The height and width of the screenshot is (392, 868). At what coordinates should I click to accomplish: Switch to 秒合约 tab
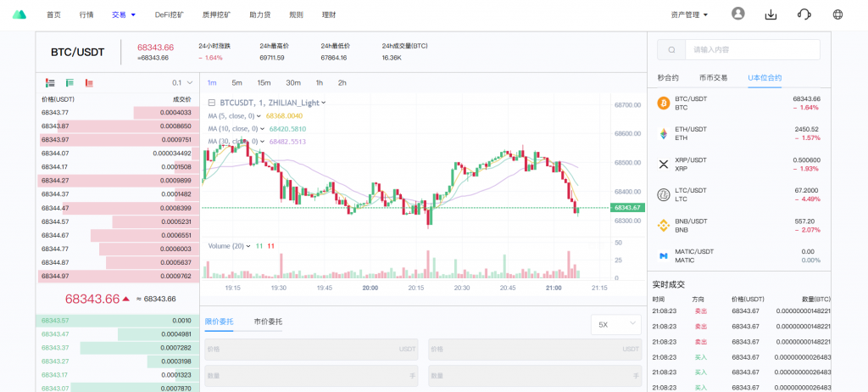point(668,78)
